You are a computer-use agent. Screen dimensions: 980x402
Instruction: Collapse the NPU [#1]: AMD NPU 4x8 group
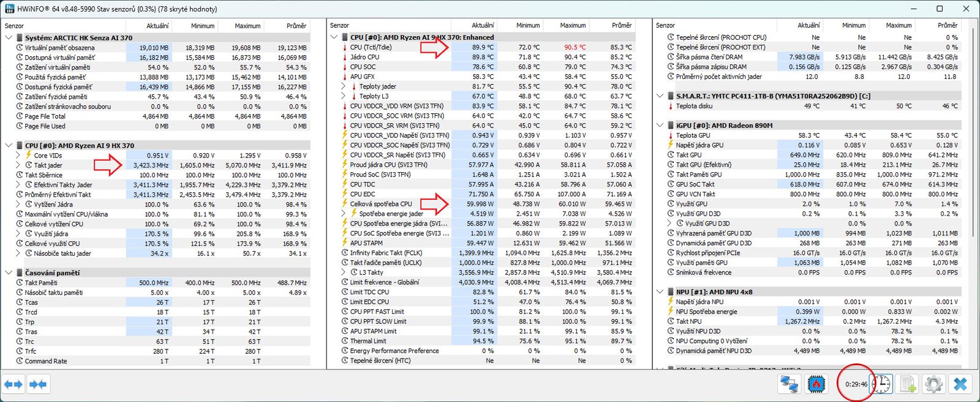(660, 292)
